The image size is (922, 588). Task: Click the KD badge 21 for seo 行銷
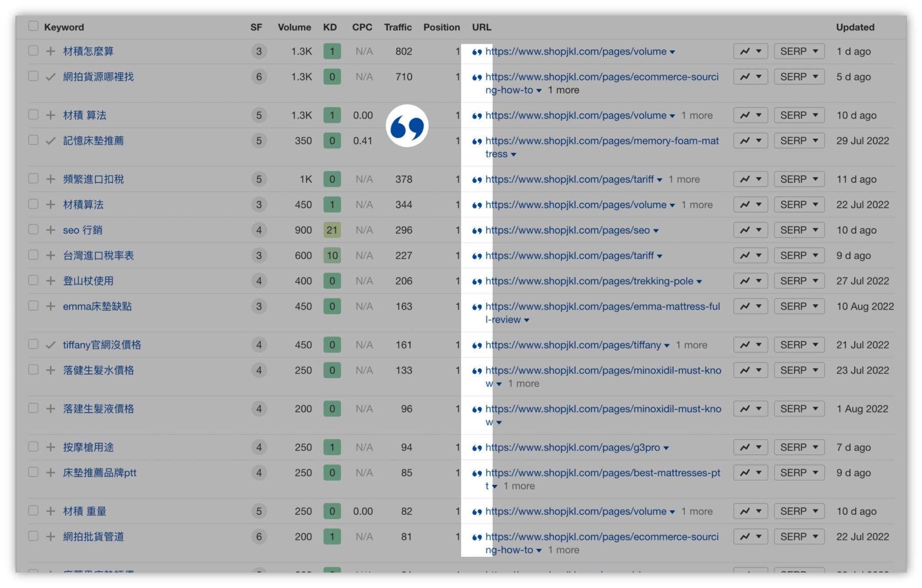[332, 230]
